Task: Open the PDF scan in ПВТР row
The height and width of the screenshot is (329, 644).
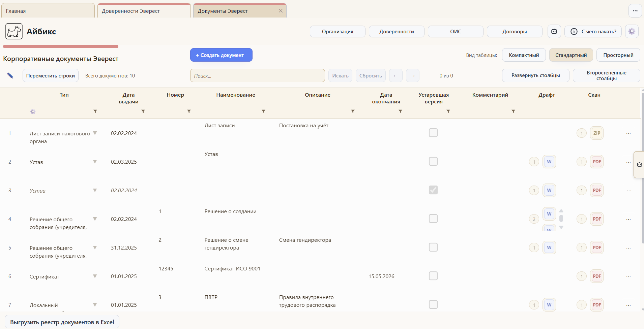Action: pyautogui.click(x=596, y=305)
